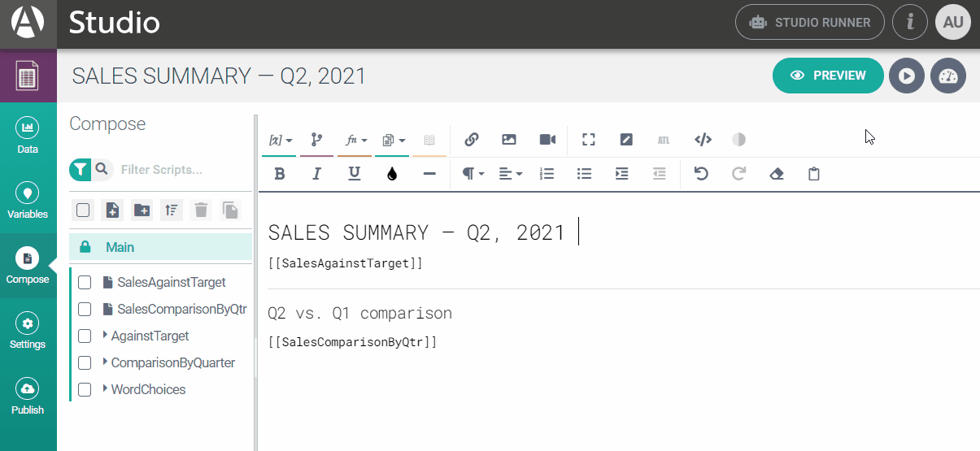Open the code view icon

click(x=703, y=139)
